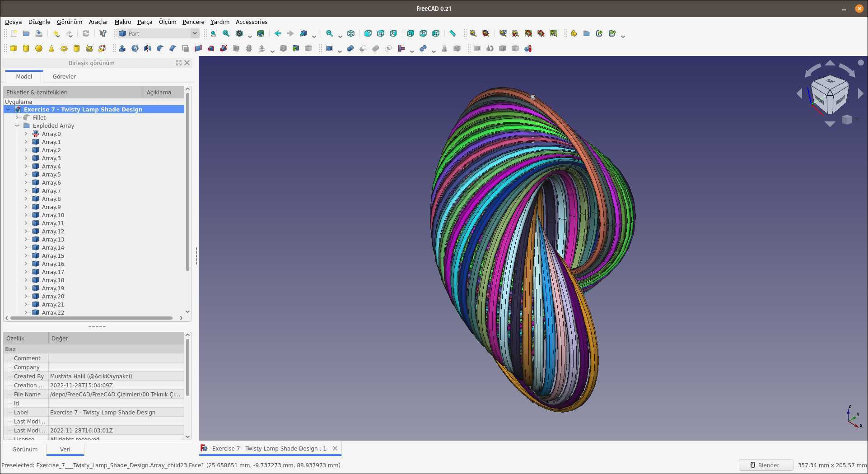Switch to isometric view using cube icon
Screen dimensions: 868x474
click(x=351, y=33)
